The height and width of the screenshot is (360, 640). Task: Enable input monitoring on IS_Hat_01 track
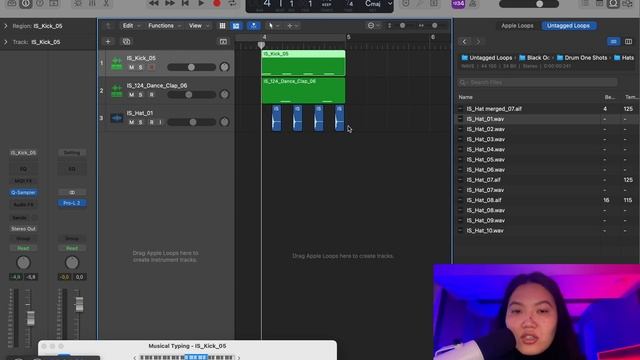[x=160, y=122]
